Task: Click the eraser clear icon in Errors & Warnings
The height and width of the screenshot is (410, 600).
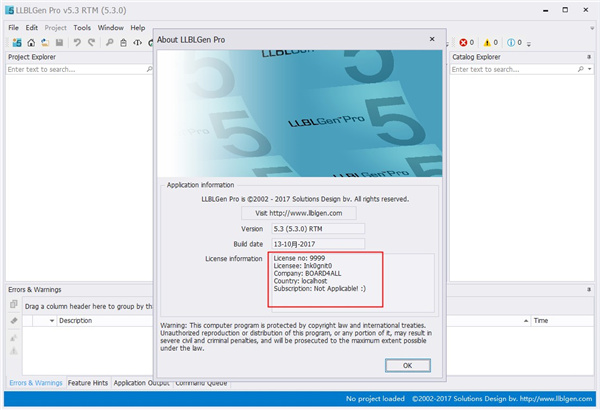Action: point(14,320)
